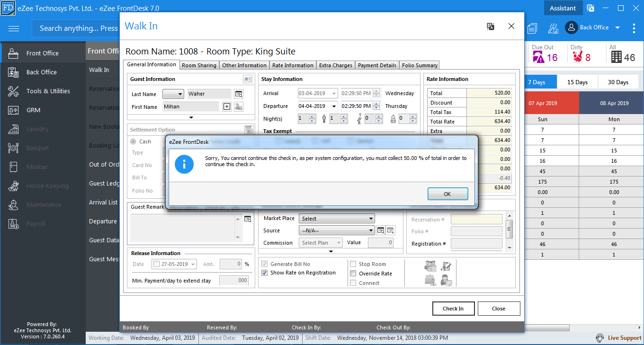Click the Front Office sidebar icon
Image resolution: width=644 pixels, height=345 pixels.
point(13,53)
